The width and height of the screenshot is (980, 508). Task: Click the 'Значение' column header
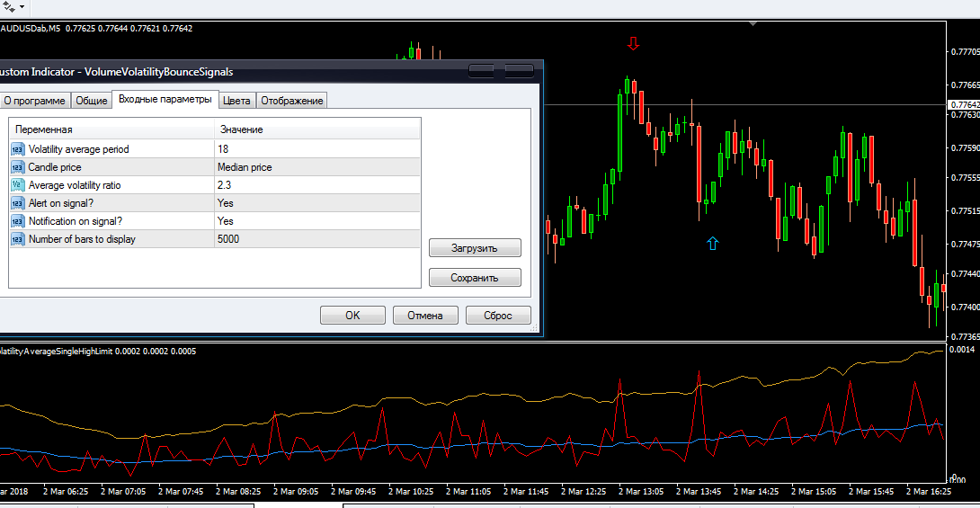click(x=317, y=129)
